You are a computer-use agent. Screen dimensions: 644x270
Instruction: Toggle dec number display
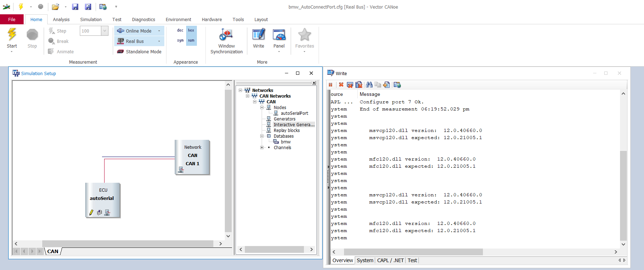(180, 30)
